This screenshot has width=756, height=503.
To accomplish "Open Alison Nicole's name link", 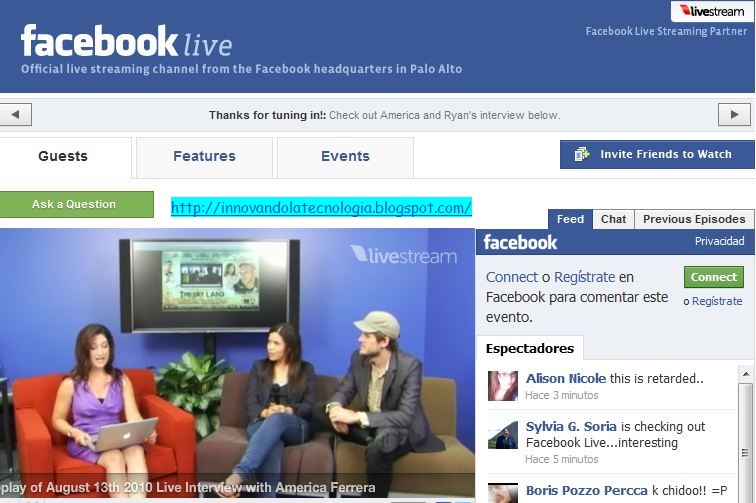I will [566, 379].
